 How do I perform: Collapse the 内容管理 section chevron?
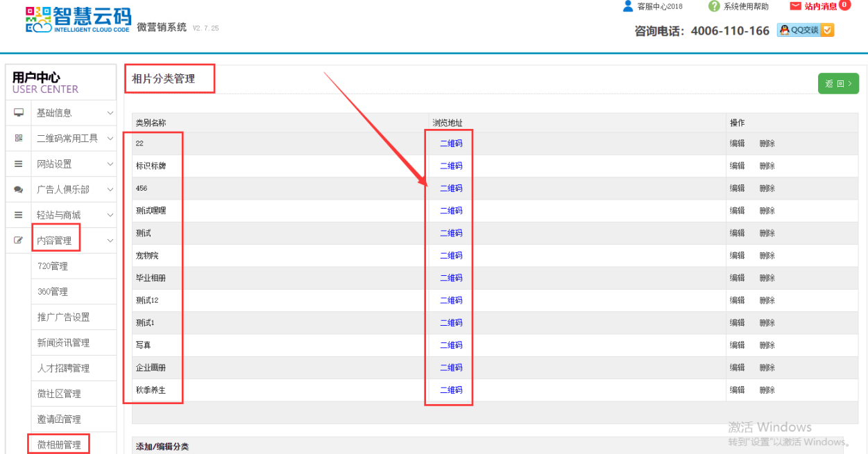point(110,241)
